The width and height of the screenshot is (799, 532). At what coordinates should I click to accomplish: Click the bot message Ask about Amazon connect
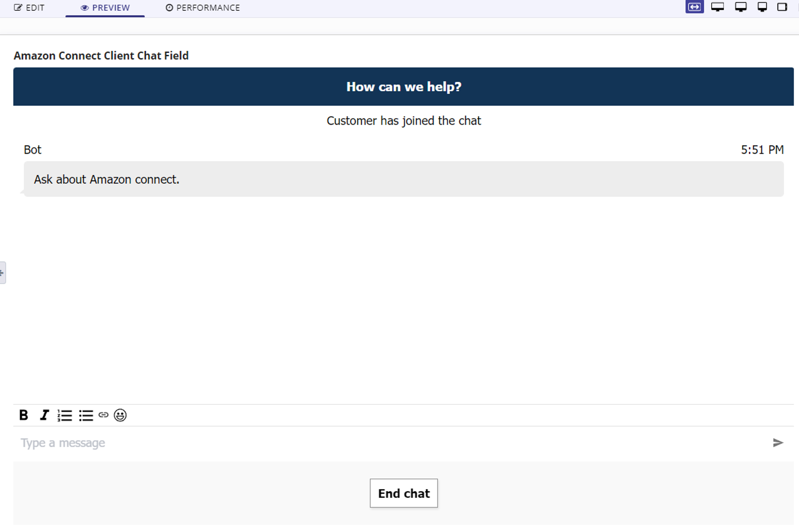click(x=404, y=179)
